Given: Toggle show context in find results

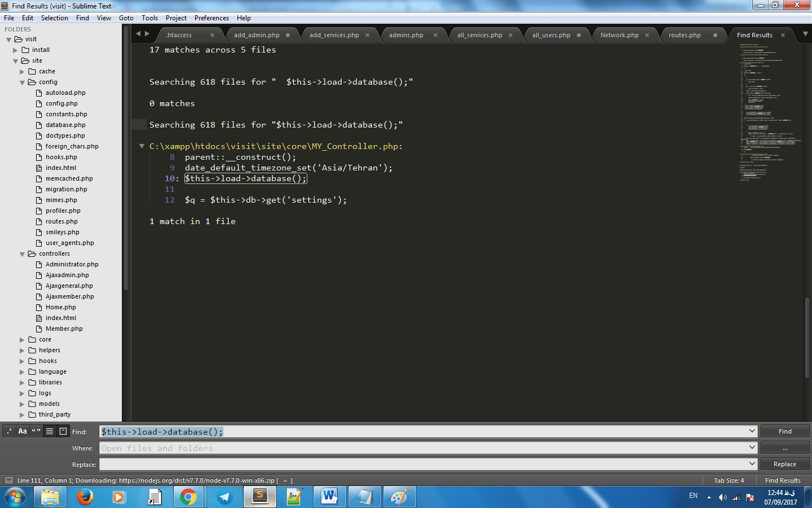Looking at the screenshot, I should (x=50, y=431).
